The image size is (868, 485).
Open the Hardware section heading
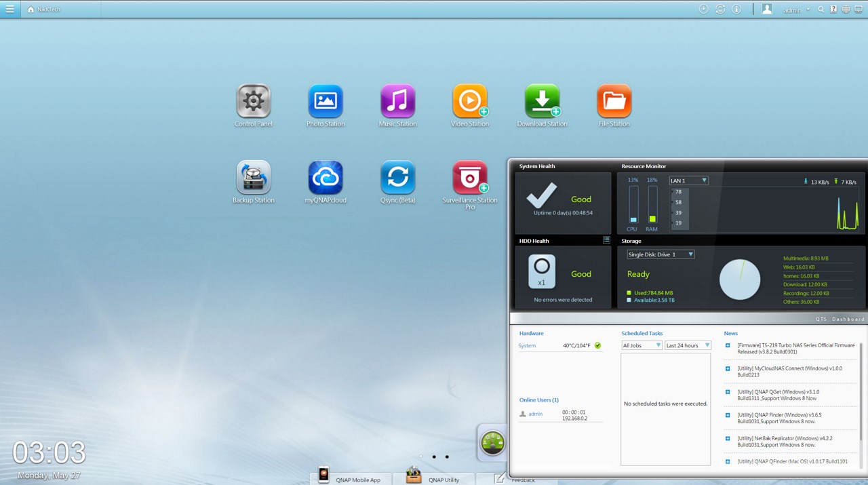[532, 333]
